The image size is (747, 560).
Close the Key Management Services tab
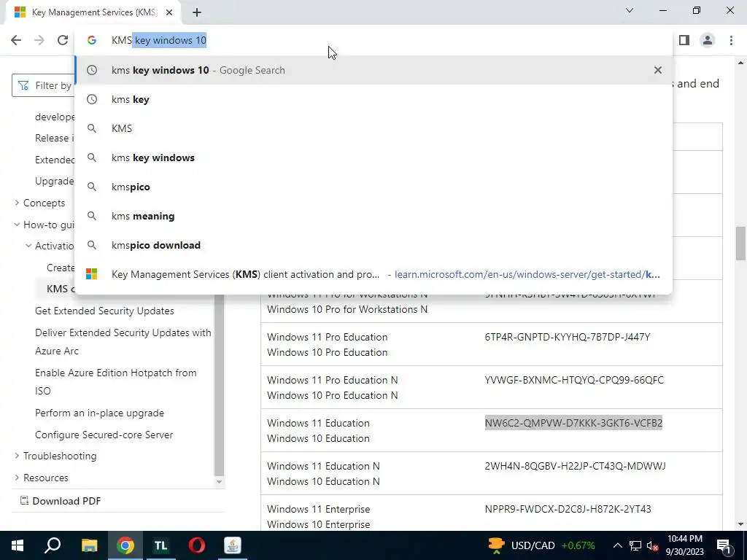click(169, 12)
